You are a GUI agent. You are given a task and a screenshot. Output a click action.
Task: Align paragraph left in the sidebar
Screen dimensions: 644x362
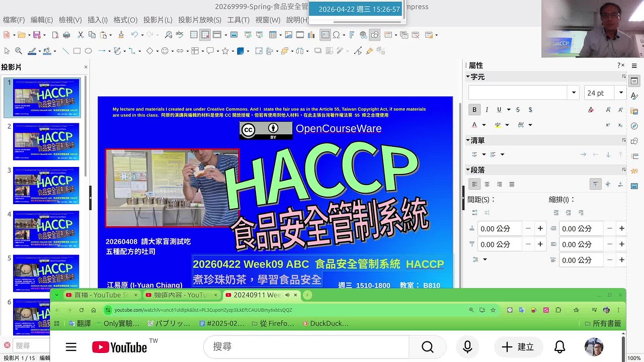(x=474, y=185)
